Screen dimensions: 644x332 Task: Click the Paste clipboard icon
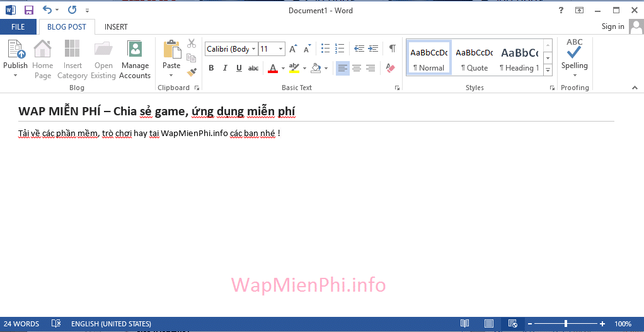pos(171,49)
